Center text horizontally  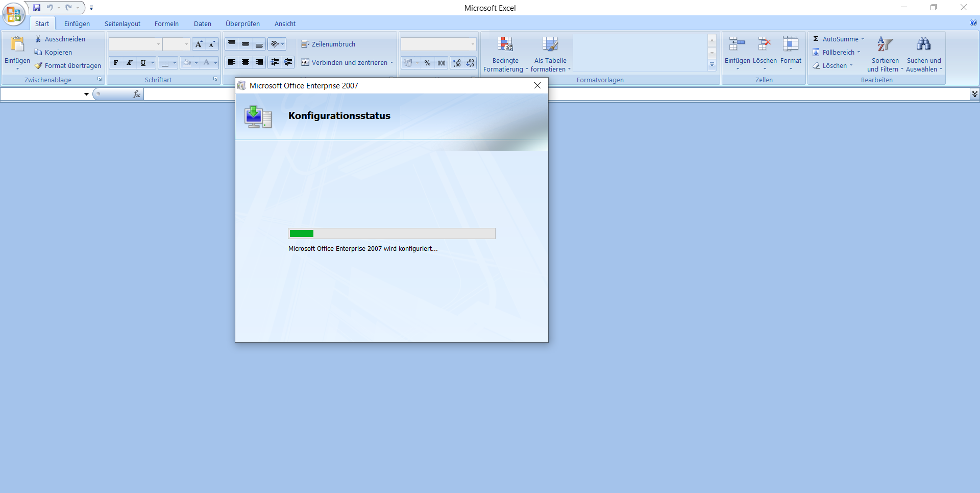pos(246,62)
